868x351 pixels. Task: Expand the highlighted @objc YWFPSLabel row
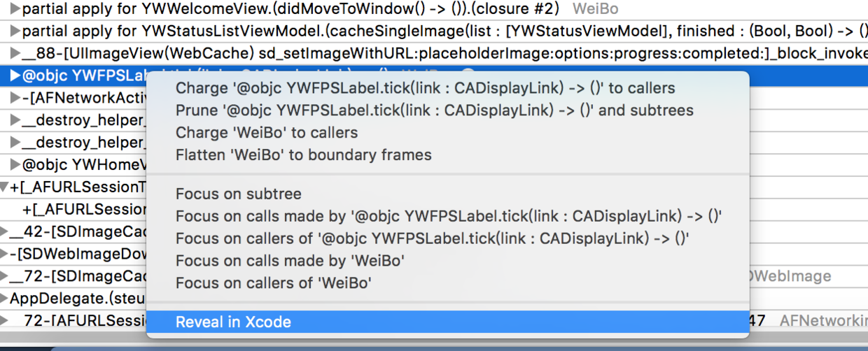tap(15, 76)
